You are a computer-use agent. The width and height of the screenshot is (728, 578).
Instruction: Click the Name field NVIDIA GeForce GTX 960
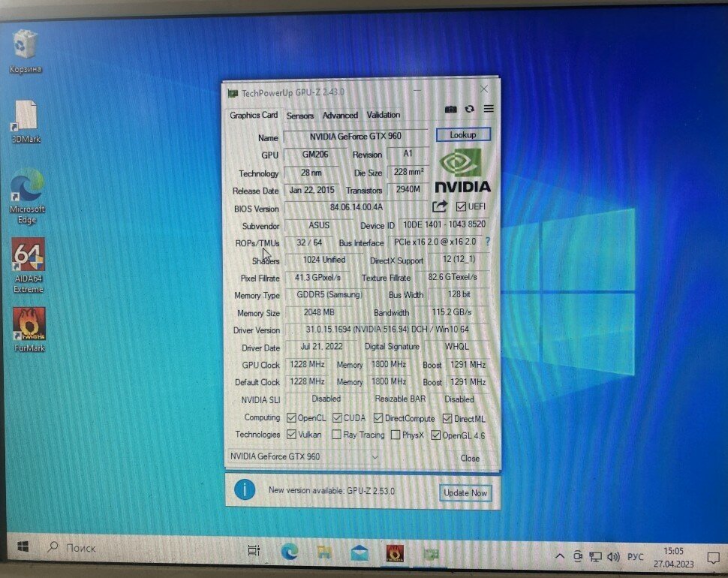(356, 137)
